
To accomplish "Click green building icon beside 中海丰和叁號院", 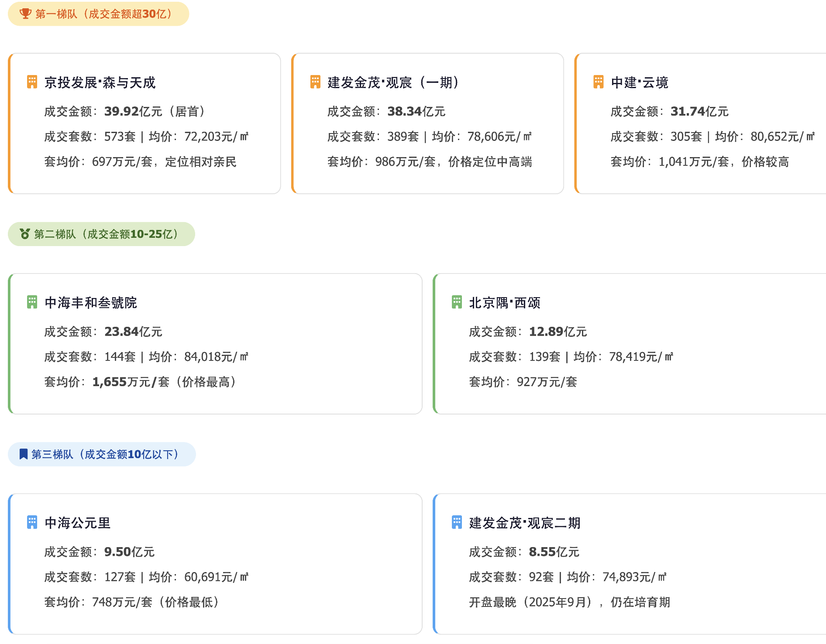I will pyautogui.click(x=32, y=302).
